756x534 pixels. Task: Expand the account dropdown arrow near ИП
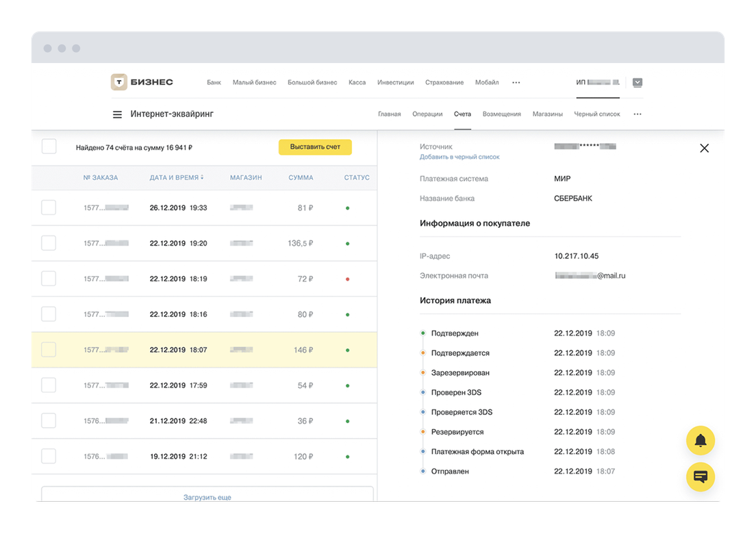pyautogui.click(x=638, y=82)
